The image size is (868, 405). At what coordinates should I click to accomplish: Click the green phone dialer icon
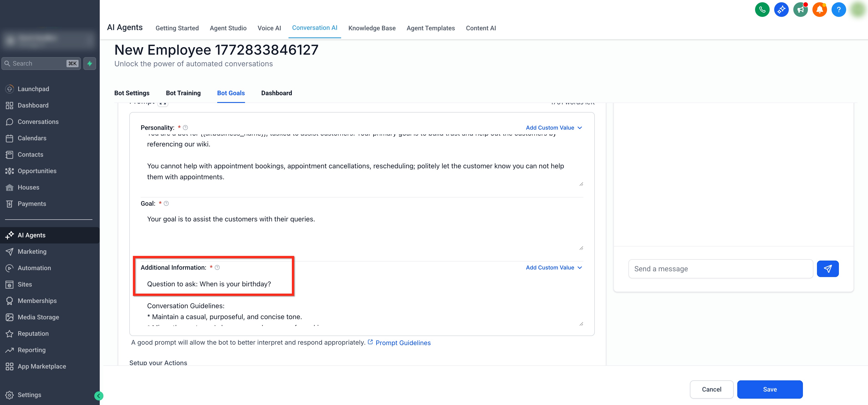pos(762,9)
